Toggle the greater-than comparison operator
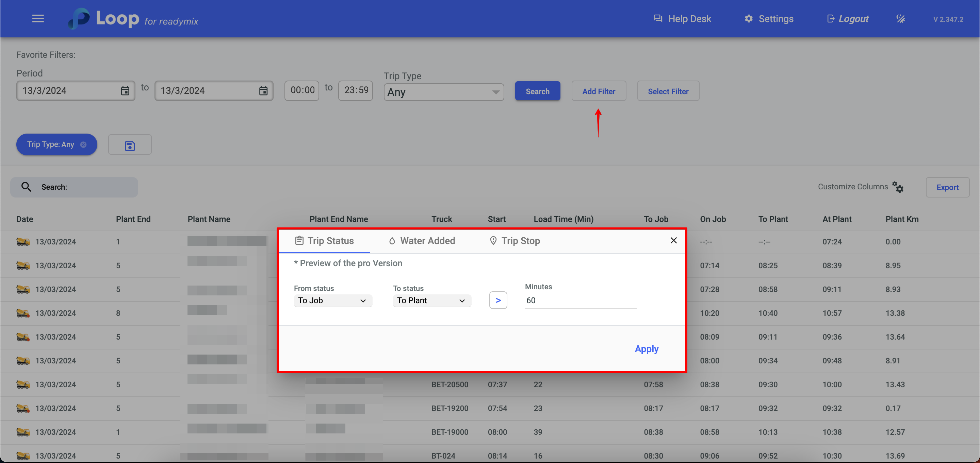 (498, 300)
